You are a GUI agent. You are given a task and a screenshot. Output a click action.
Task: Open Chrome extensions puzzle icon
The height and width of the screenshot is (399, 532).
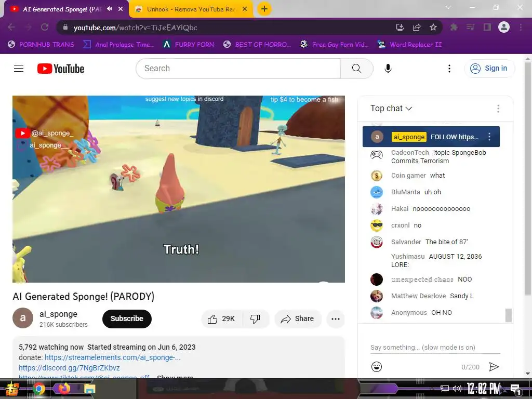(x=454, y=27)
